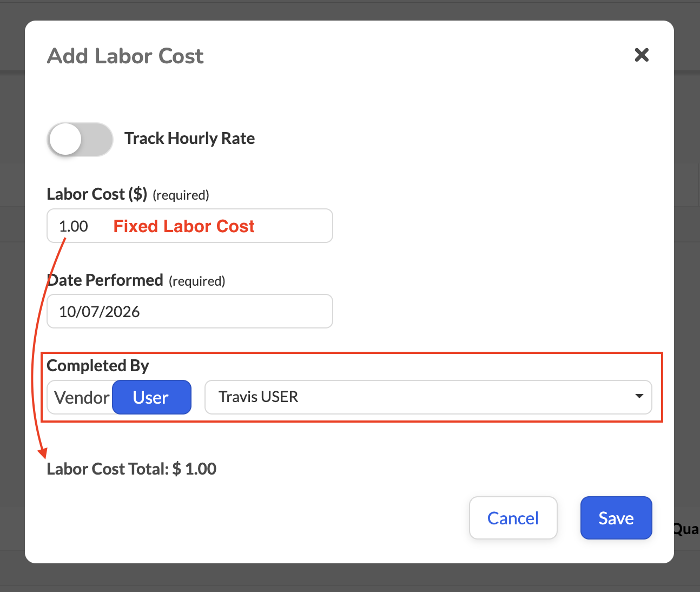The width and height of the screenshot is (700, 592).
Task: Select Vendor in Completed By
Action: (82, 398)
